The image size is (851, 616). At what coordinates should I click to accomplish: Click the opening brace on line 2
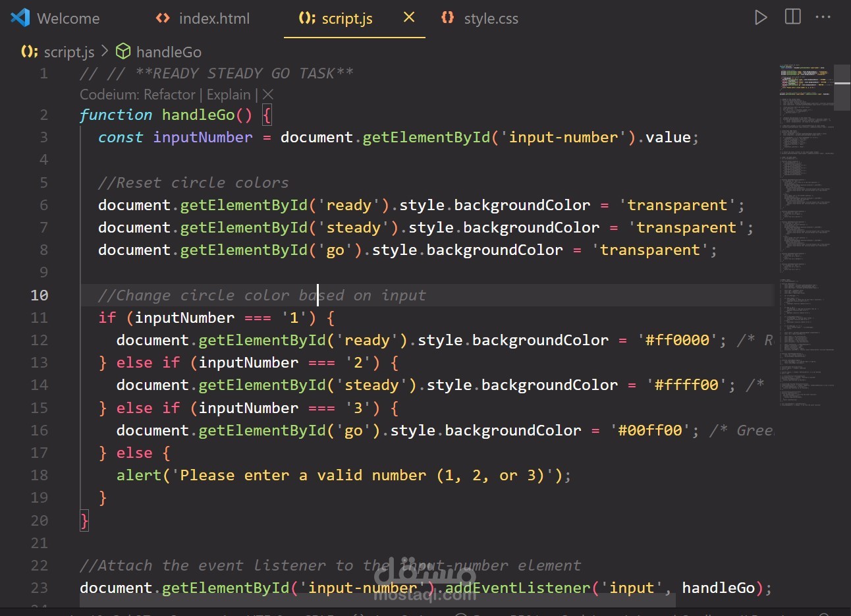[x=267, y=115]
